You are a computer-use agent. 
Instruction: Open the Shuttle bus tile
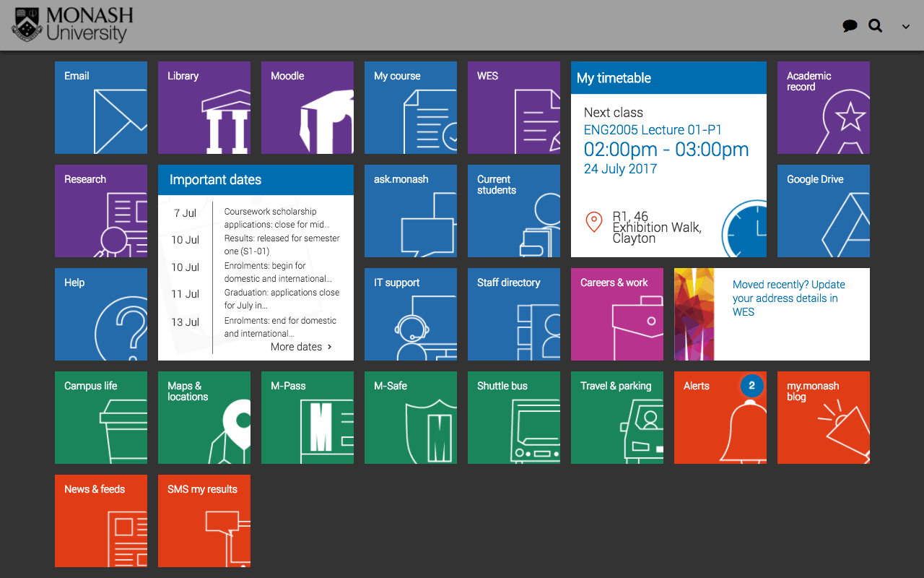tap(514, 418)
